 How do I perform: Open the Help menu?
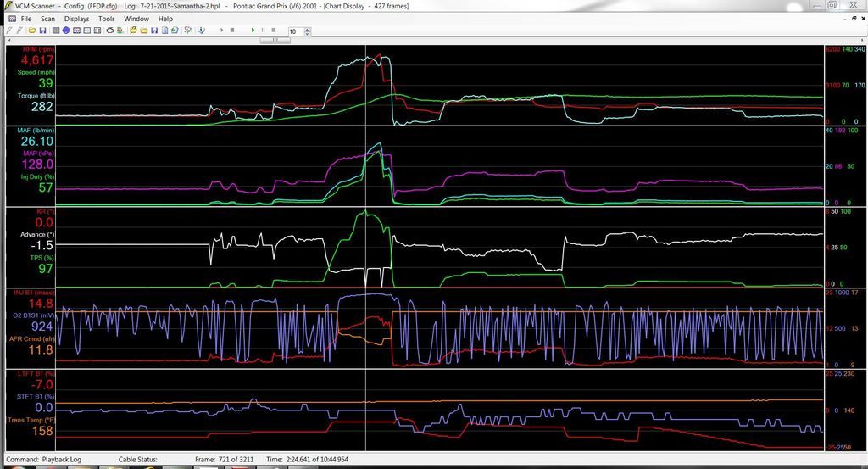pos(165,19)
